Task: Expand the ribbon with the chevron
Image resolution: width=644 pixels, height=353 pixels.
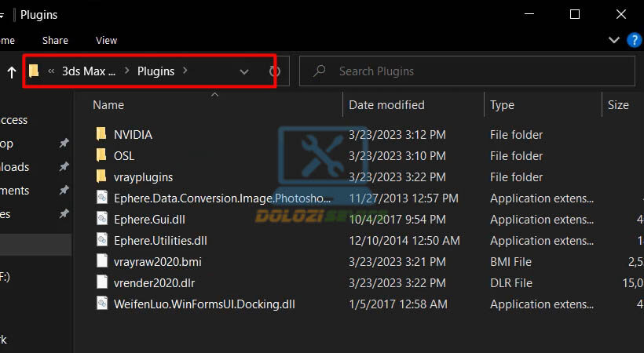Action: (x=614, y=40)
